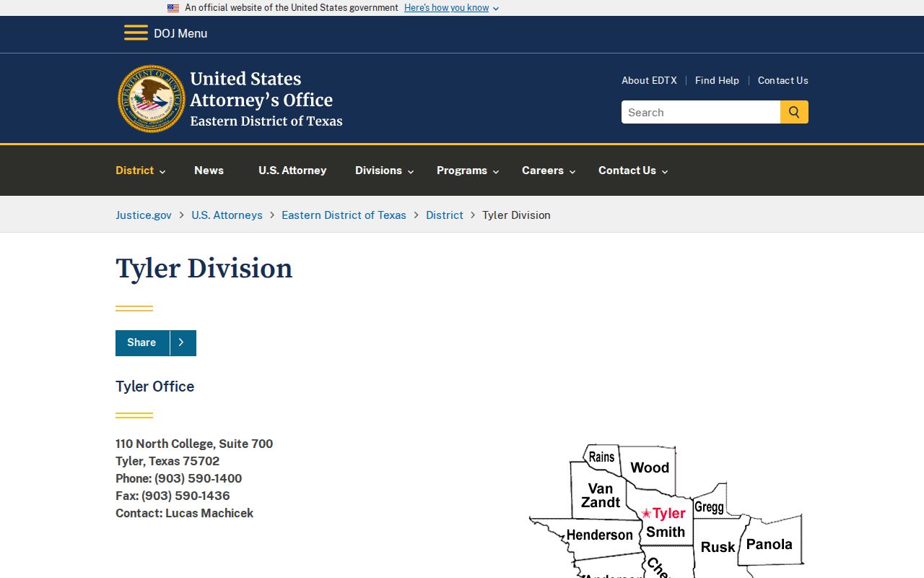Expand the Programs dropdown menu
Screen dimensions: 924x578
click(x=468, y=171)
